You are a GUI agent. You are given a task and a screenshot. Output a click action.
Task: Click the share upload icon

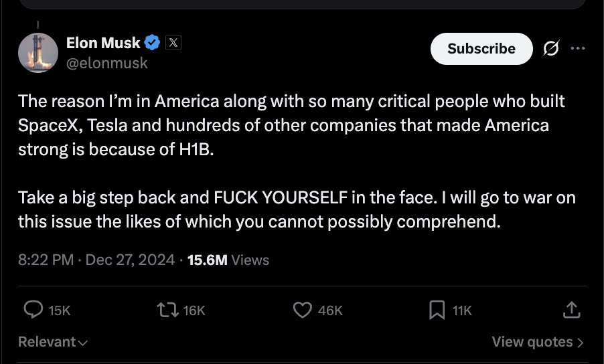pos(571,310)
